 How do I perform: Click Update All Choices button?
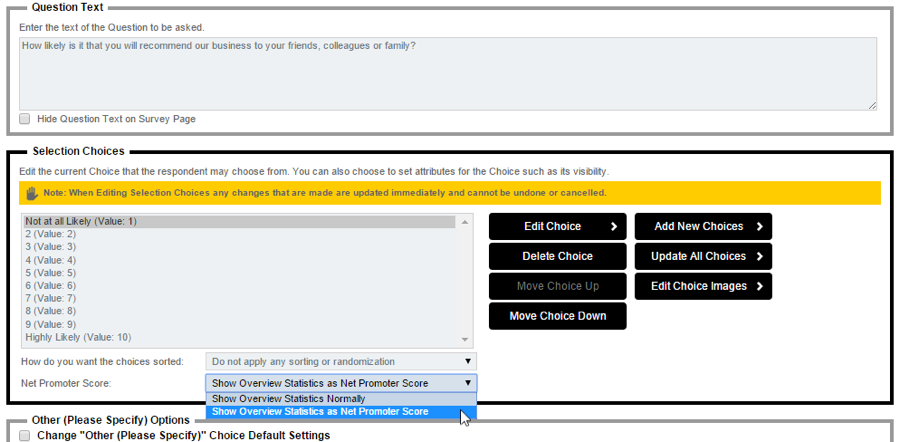(703, 256)
